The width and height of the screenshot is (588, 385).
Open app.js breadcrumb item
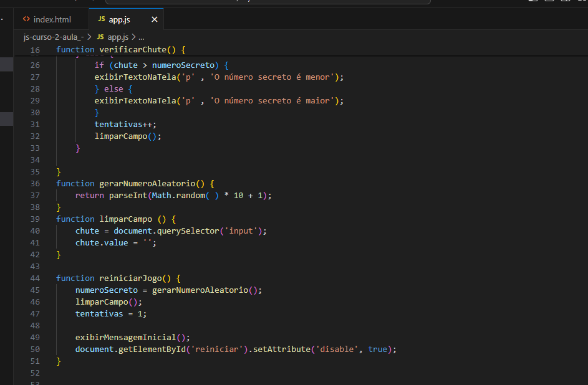coord(118,37)
